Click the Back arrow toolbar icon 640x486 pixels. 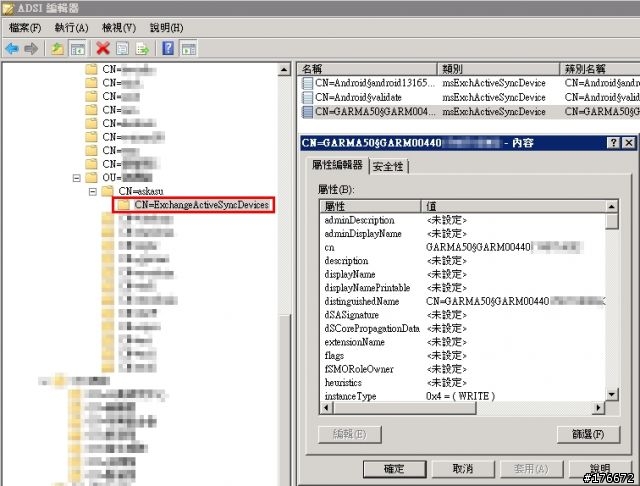pyautogui.click(x=12, y=49)
